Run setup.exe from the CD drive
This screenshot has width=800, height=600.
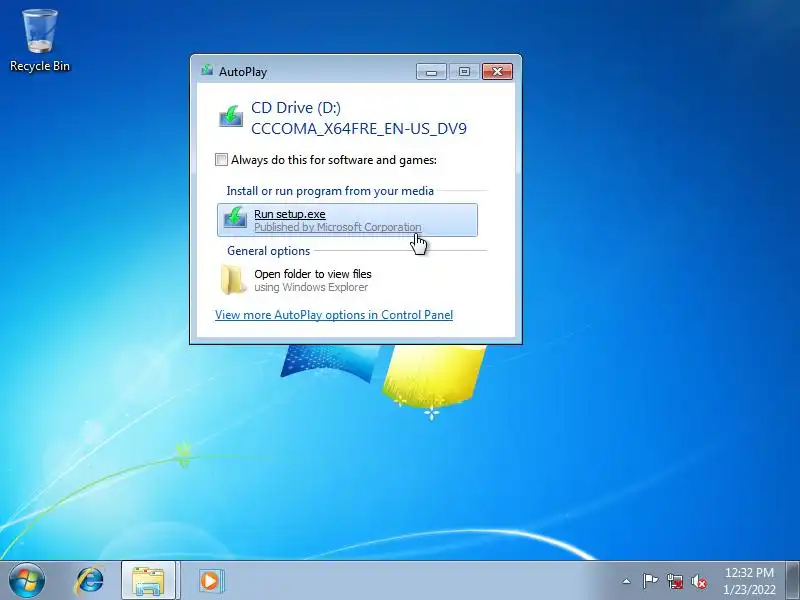pos(347,220)
